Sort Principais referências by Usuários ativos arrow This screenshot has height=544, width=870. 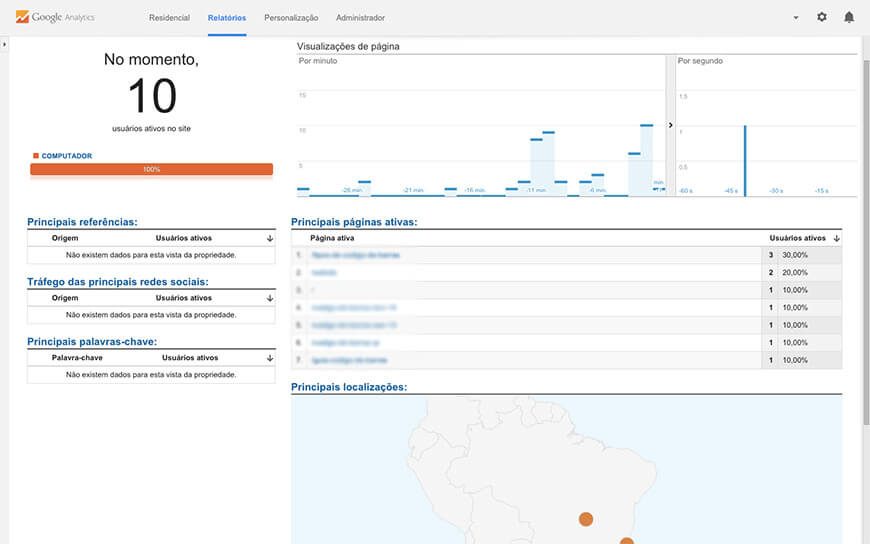[x=269, y=239]
